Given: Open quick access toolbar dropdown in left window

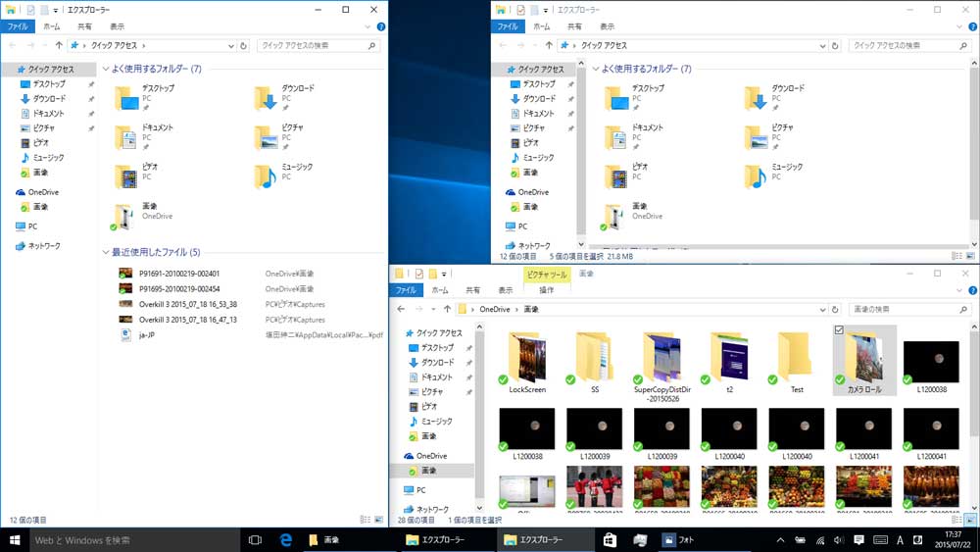Looking at the screenshot, I should pos(56,10).
